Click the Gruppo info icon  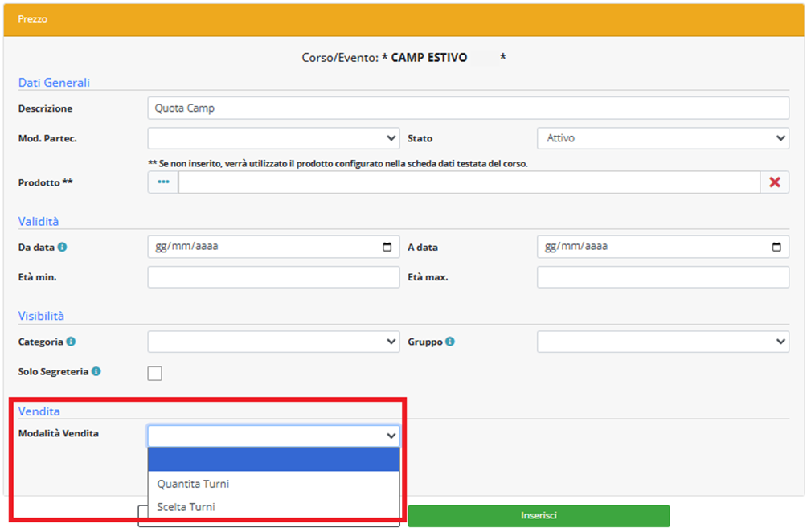449,342
